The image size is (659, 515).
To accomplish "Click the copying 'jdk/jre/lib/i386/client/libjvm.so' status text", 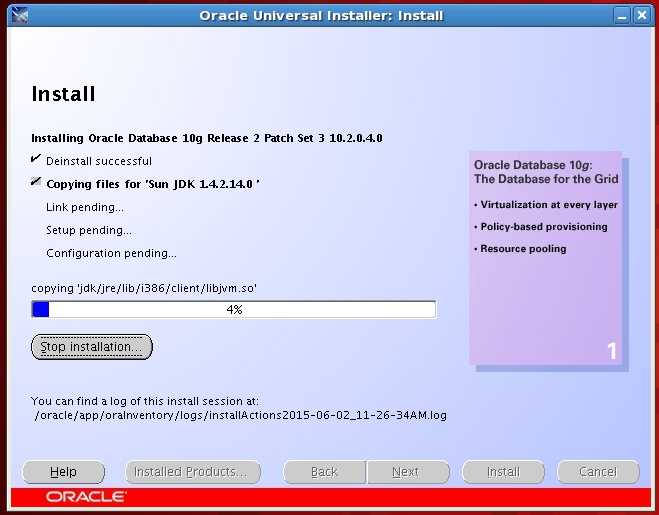I will [x=144, y=288].
